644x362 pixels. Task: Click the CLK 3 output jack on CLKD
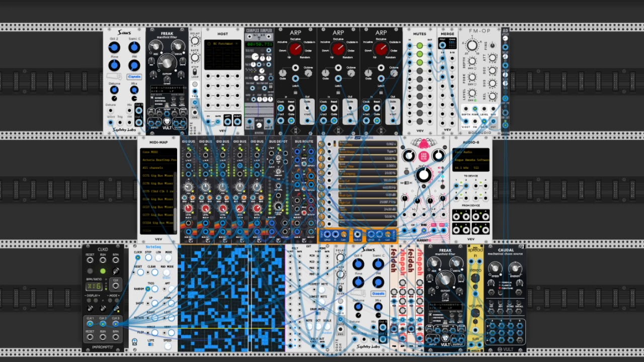[x=116, y=324]
